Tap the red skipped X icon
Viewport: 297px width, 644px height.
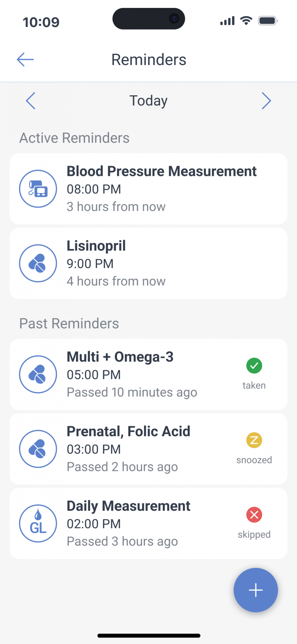[254, 515]
